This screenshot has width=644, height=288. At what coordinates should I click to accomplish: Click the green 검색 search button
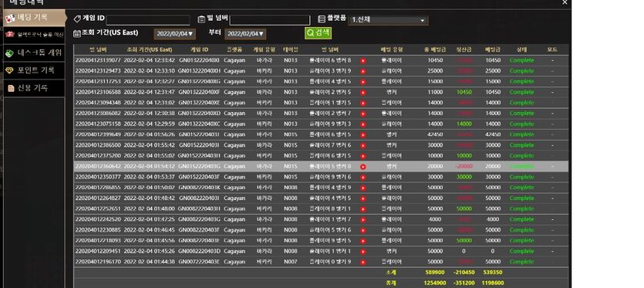tap(318, 33)
